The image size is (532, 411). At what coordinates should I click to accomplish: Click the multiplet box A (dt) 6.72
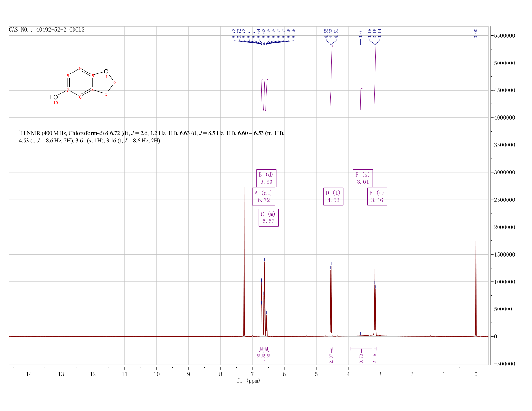coord(263,197)
